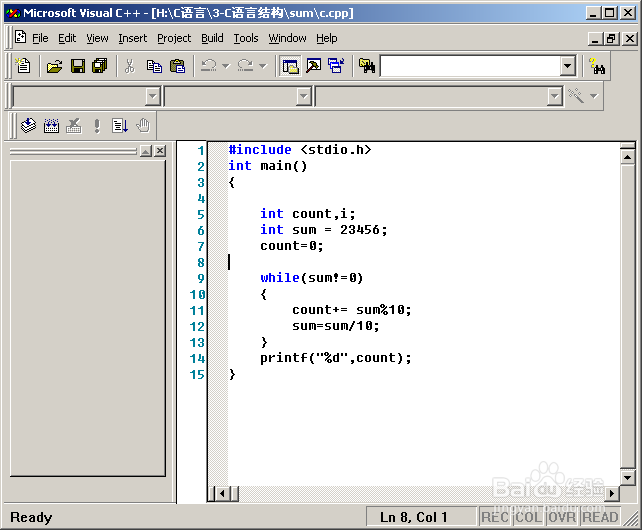Click the printf("%d",count); line
This screenshot has width=642, height=530.
click(336, 358)
